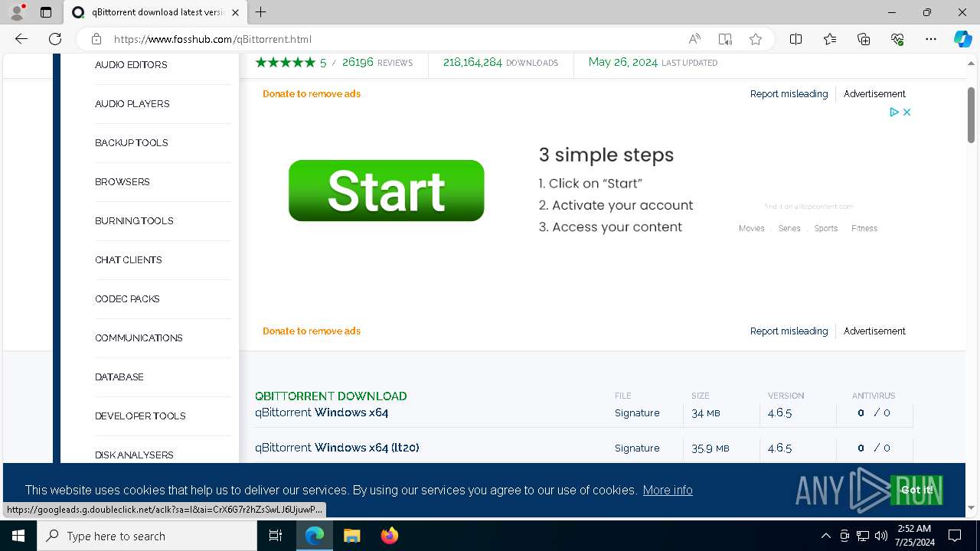Image resolution: width=980 pixels, height=551 pixels.
Task: Open the Windows Start menu
Action: tap(18, 536)
